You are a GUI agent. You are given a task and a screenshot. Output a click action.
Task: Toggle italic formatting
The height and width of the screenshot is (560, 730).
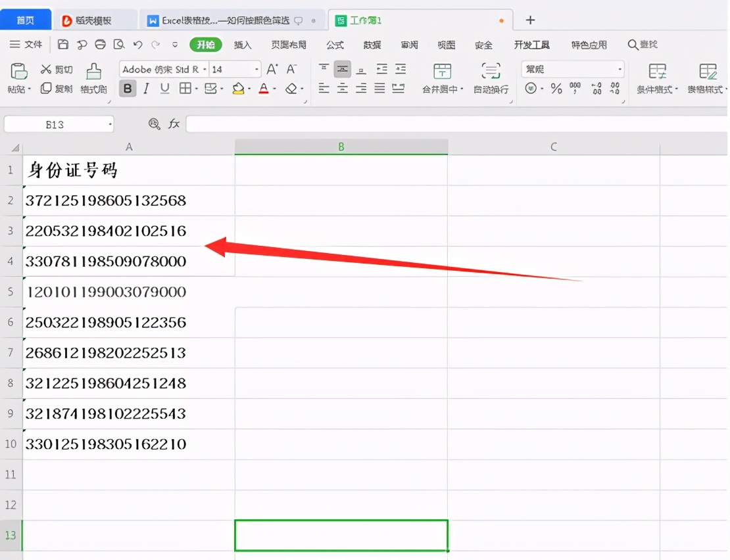[146, 88]
